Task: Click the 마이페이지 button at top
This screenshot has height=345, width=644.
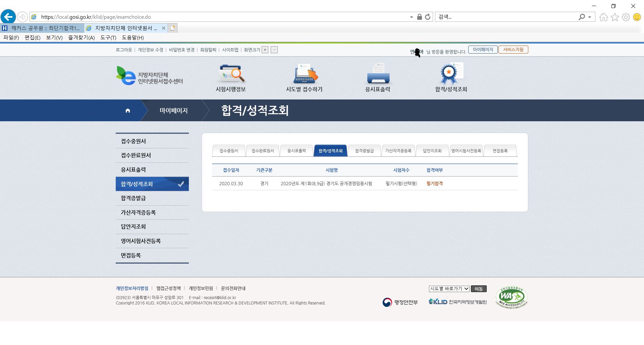Action: point(483,50)
